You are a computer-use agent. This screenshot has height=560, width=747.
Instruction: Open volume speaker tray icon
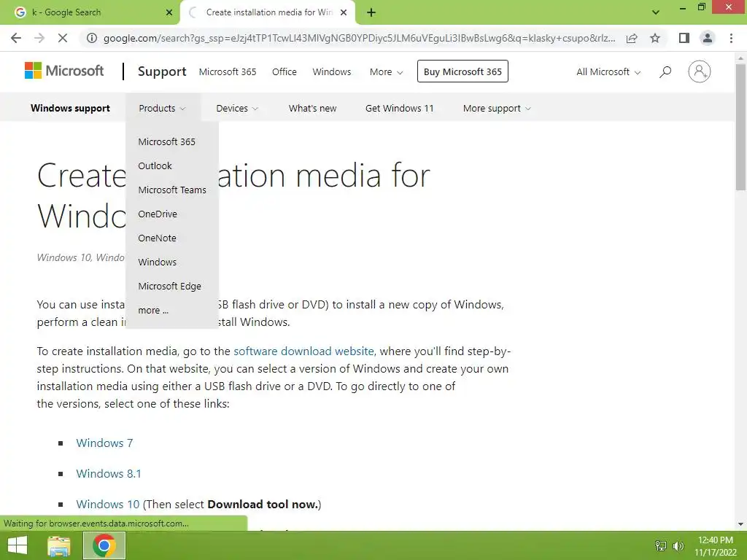[678, 545]
